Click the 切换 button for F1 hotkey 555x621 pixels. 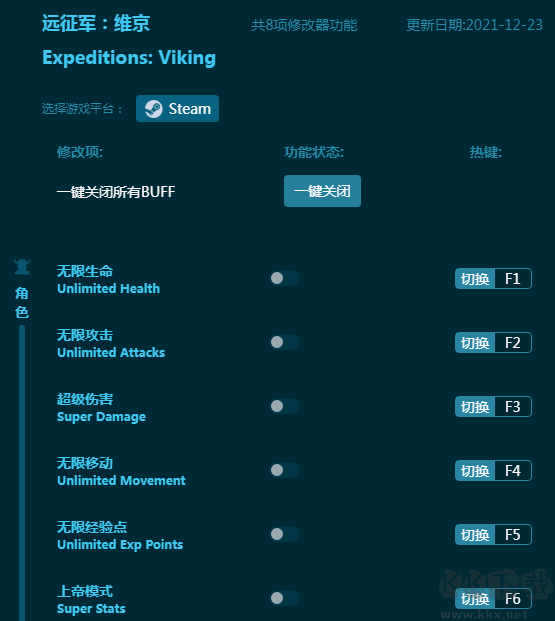tap(475, 279)
